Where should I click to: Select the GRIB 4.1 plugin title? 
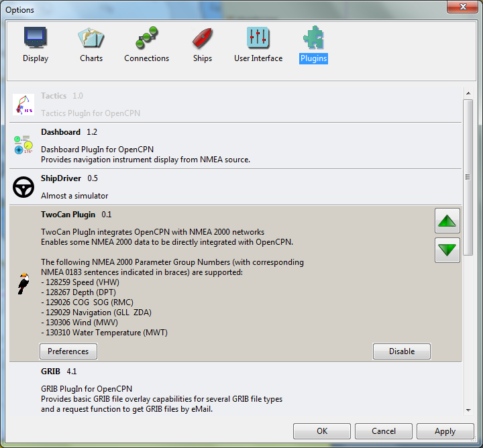click(59, 372)
